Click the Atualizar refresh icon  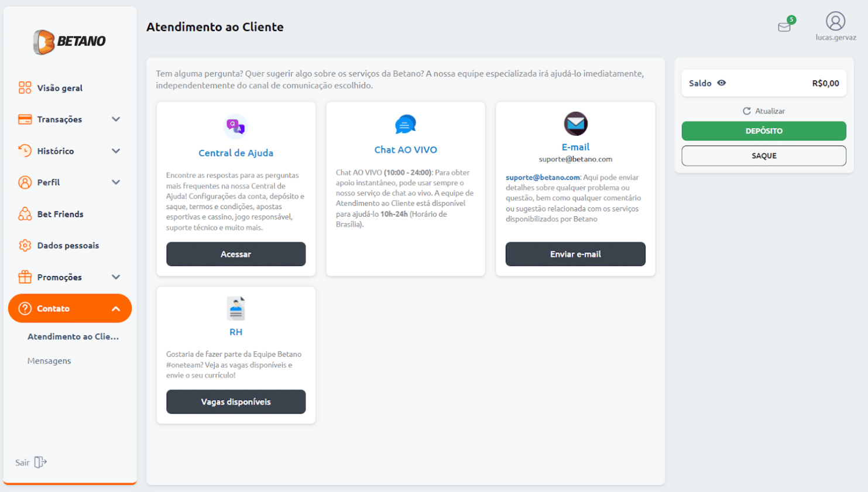(x=746, y=111)
